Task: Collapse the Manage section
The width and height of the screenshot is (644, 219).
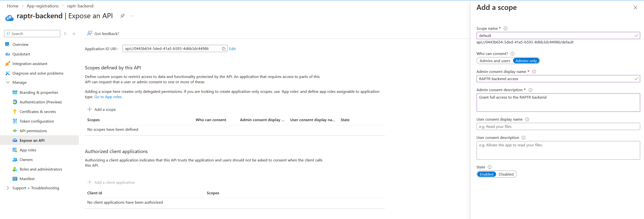Action: (8, 83)
